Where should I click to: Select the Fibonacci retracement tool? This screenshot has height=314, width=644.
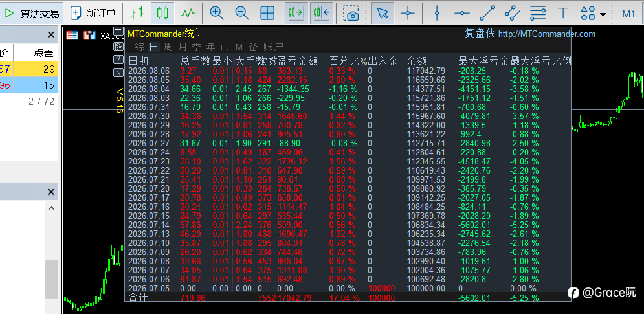coord(538,13)
